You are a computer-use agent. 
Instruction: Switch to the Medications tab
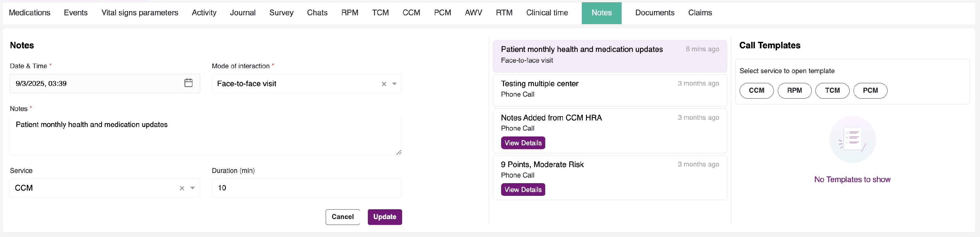pos(29,12)
